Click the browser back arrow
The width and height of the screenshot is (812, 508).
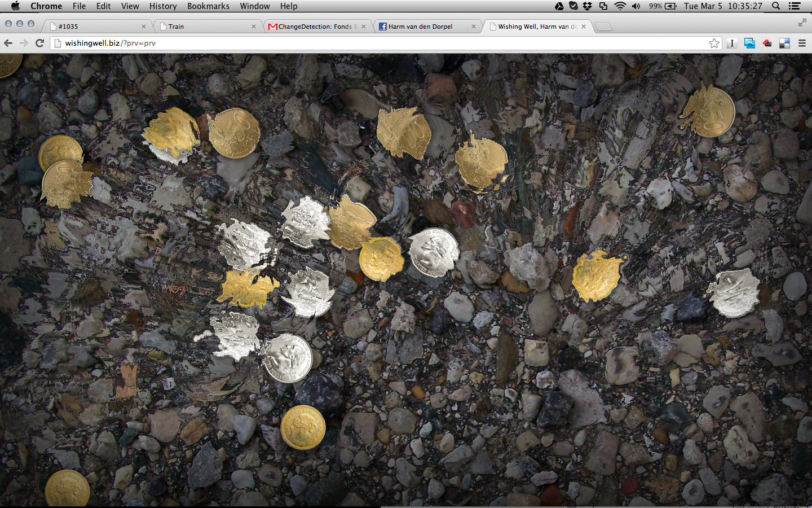[x=8, y=43]
